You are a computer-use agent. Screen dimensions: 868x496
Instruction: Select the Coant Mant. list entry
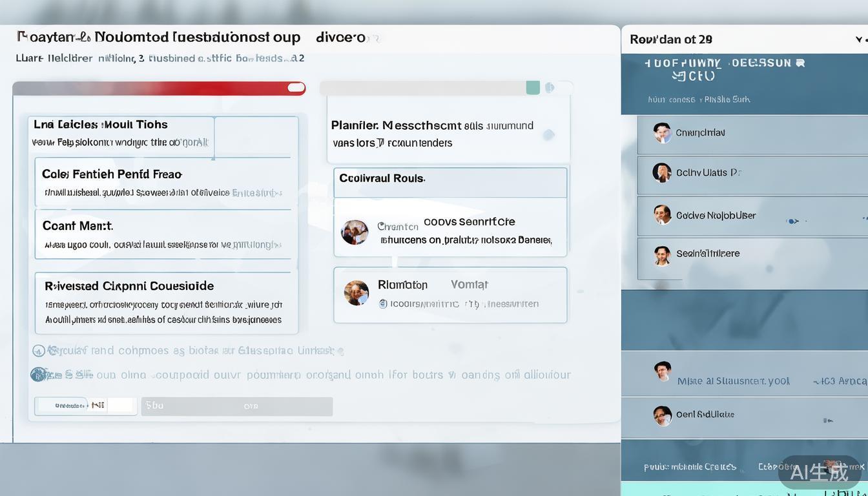163,234
